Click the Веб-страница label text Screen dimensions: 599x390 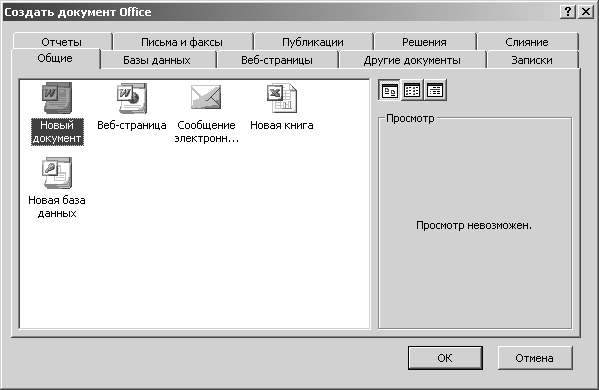132,125
